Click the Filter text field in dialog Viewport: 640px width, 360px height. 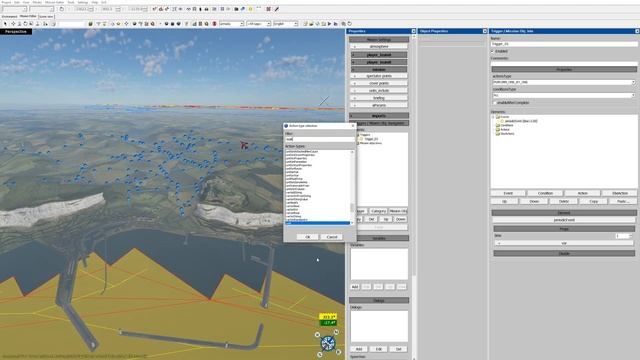point(320,139)
